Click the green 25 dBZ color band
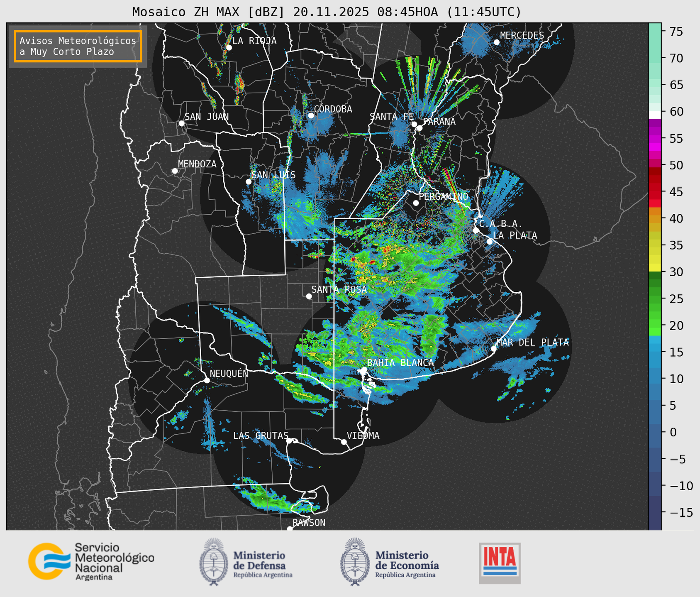The height and width of the screenshot is (597, 700). point(655,298)
